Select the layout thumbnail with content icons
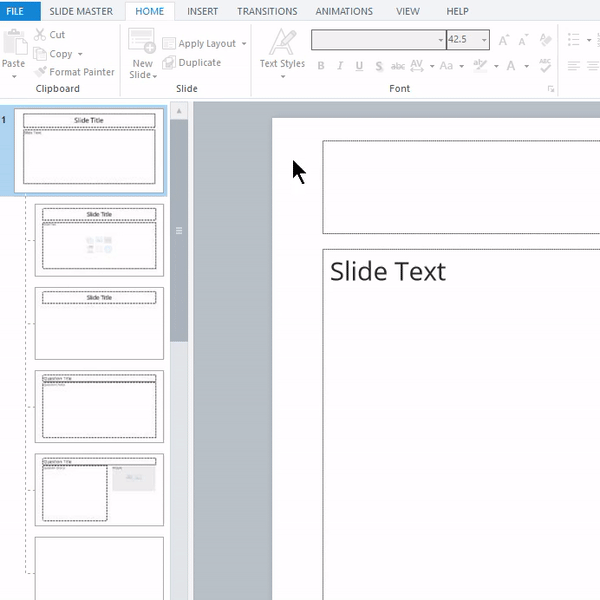The width and height of the screenshot is (600, 600). 99,240
